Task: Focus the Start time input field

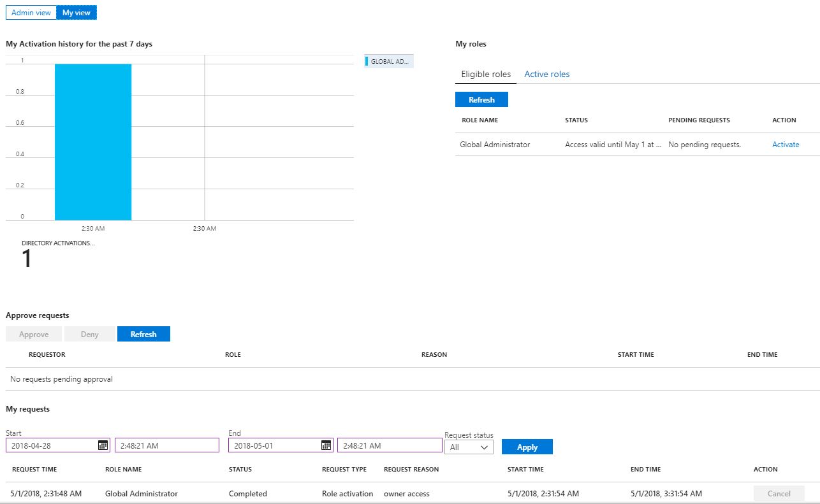Action: [x=166, y=445]
